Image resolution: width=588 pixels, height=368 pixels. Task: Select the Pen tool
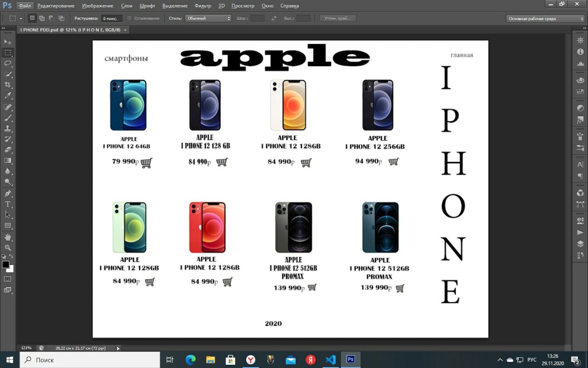(8, 194)
